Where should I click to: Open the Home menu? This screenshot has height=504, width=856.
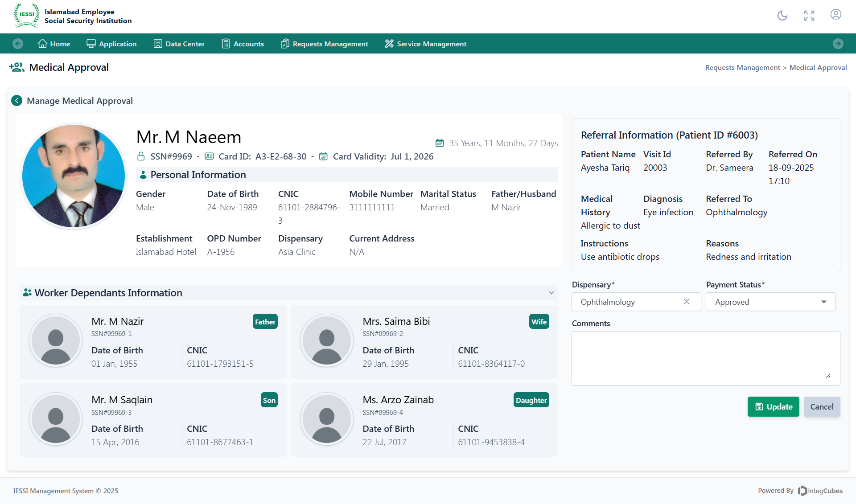[54, 44]
